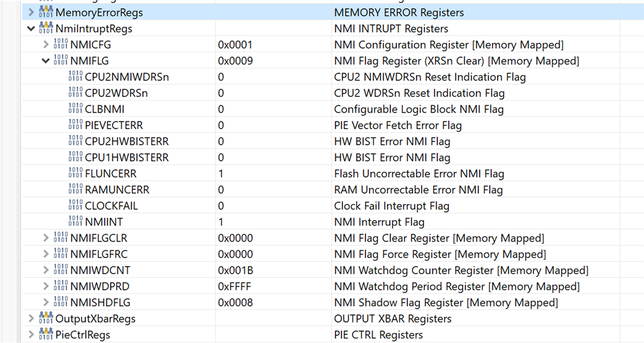
Task: Select the PIEVECTERR bit field row
Action: coord(113,126)
